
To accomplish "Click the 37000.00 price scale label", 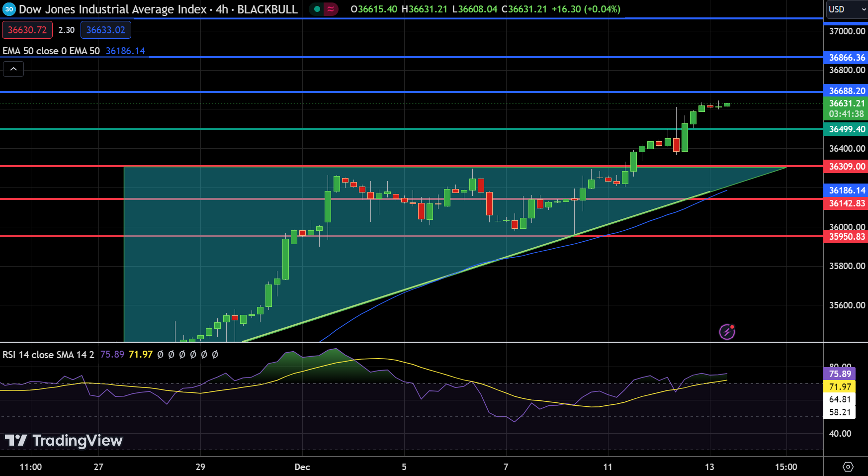I will click(847, 31).
